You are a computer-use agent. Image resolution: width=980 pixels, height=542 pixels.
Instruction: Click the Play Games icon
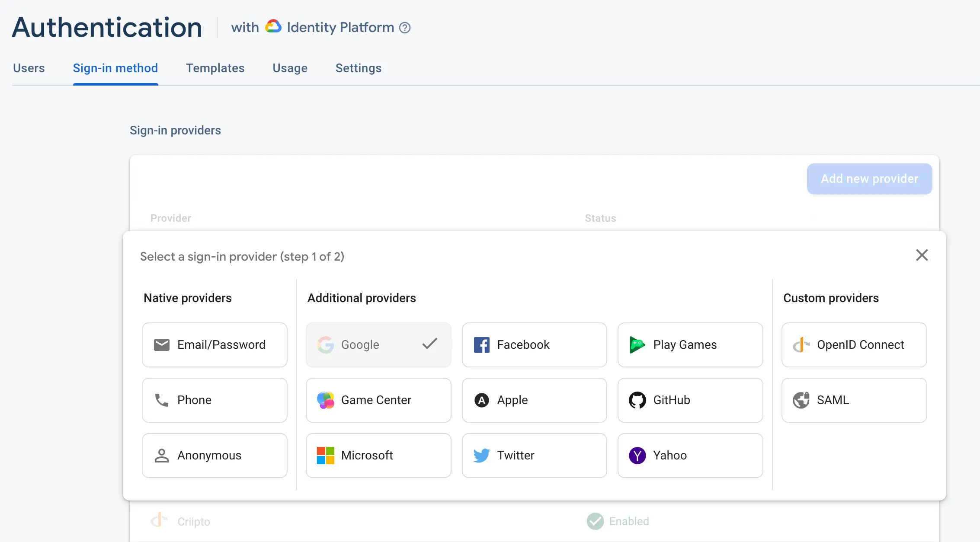point(637,345)
